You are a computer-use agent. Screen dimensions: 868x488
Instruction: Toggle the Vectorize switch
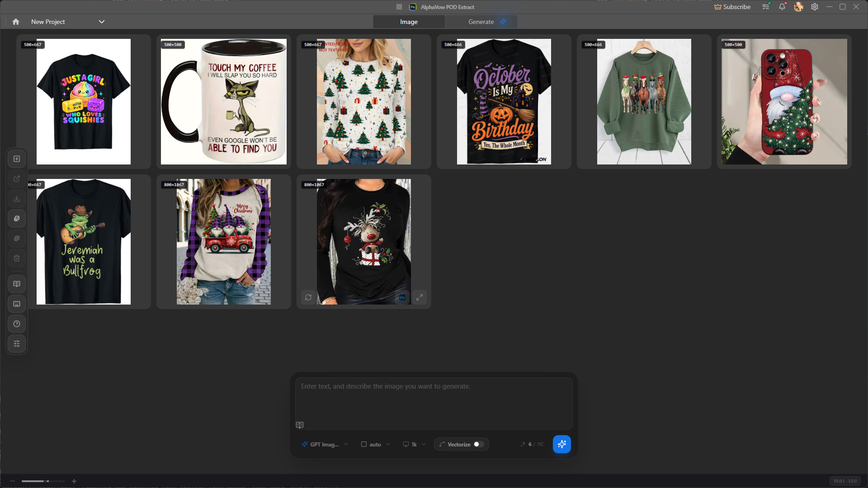[478, 444]
